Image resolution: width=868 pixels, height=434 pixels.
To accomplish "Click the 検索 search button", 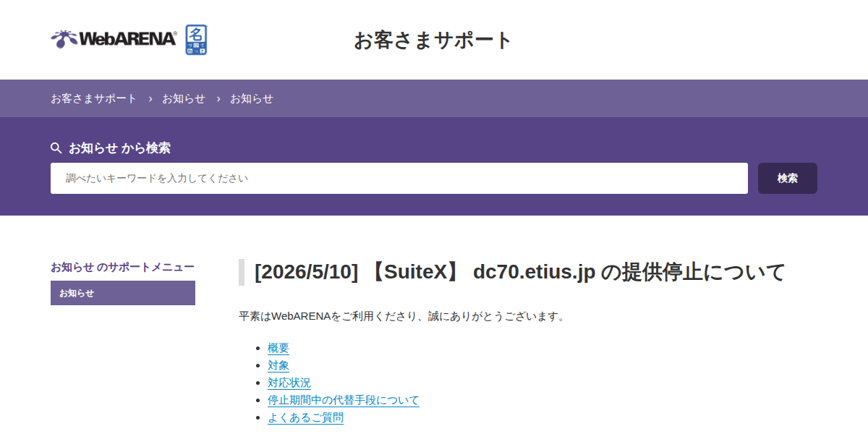I will (x=788, y=178).
